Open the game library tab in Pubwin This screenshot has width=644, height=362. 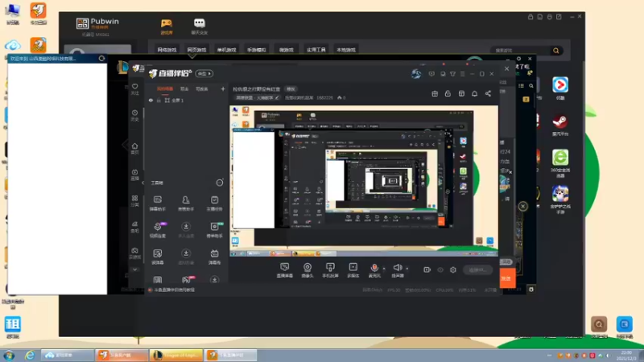[x=167, y=27]
